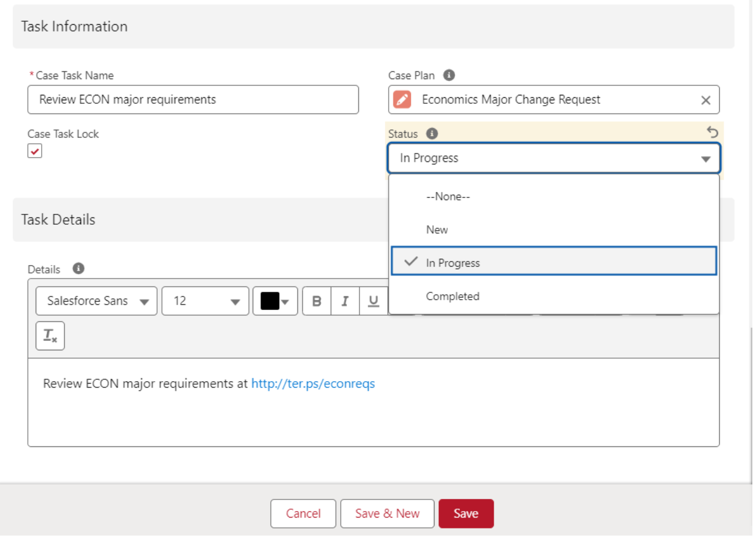Open the Salesforce Sans font family dropdown
The height and width of the screenshot is (540, 756).
(x=95, y=301)
